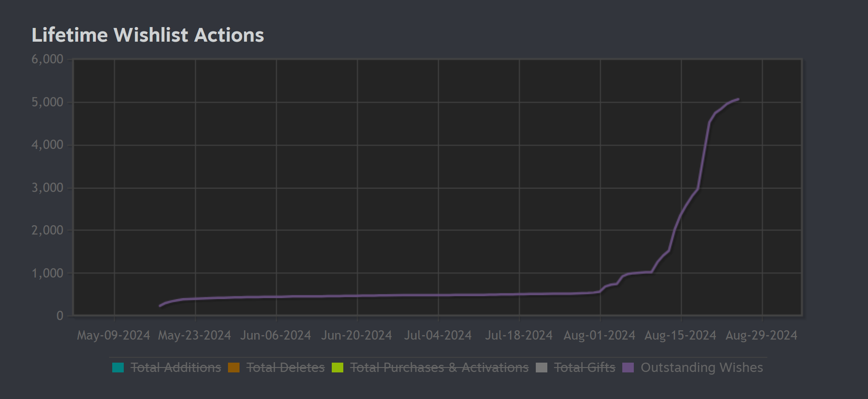
Task: Click the 4,000 y-axis label
Action: click(x=47, y=145)
